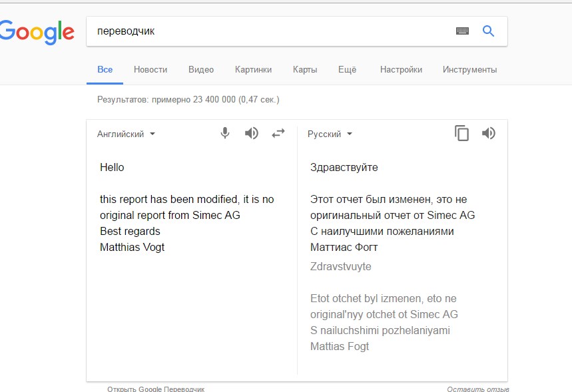
Task: Open the on-screen keyboard in search bar
Action: (x=462, y=31)
